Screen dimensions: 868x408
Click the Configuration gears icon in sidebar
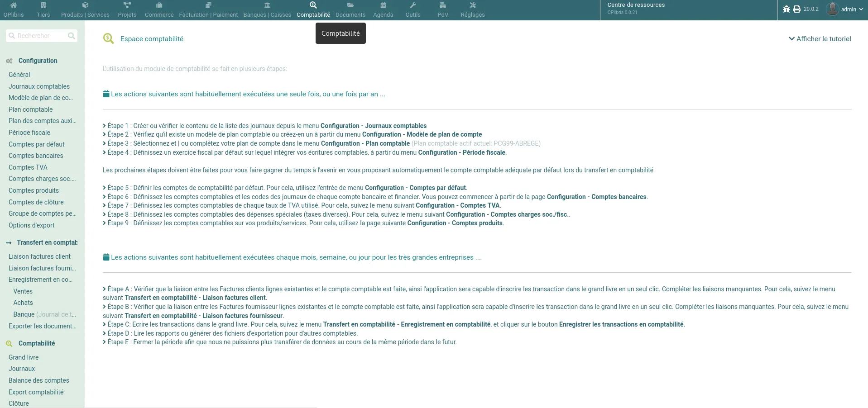point(9,61)
